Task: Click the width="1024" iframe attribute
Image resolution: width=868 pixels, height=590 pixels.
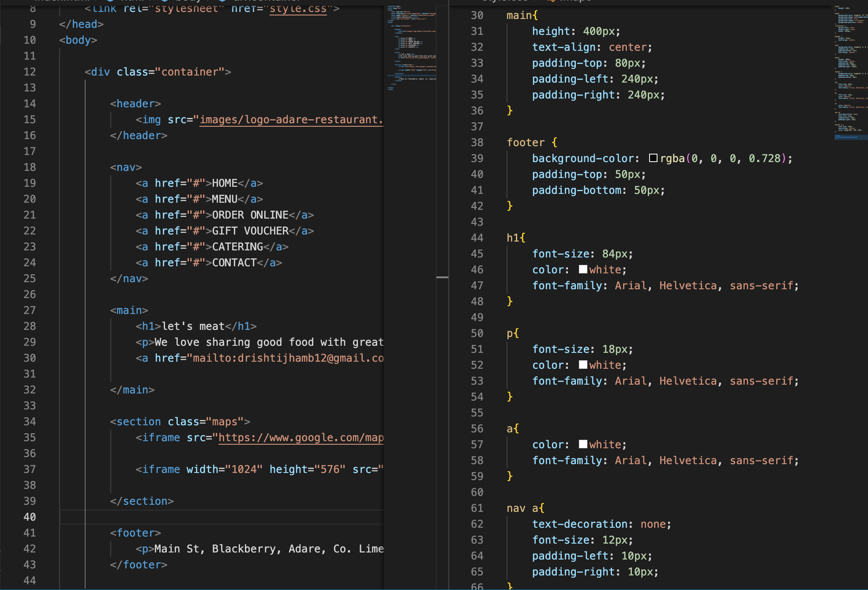Action: click(x=225, y=469)
